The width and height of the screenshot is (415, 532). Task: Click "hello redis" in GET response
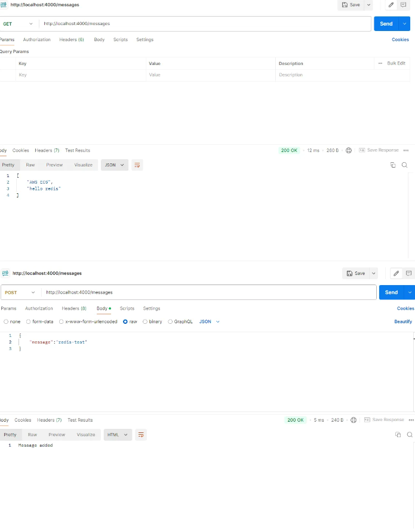click(x=44, y=188)
